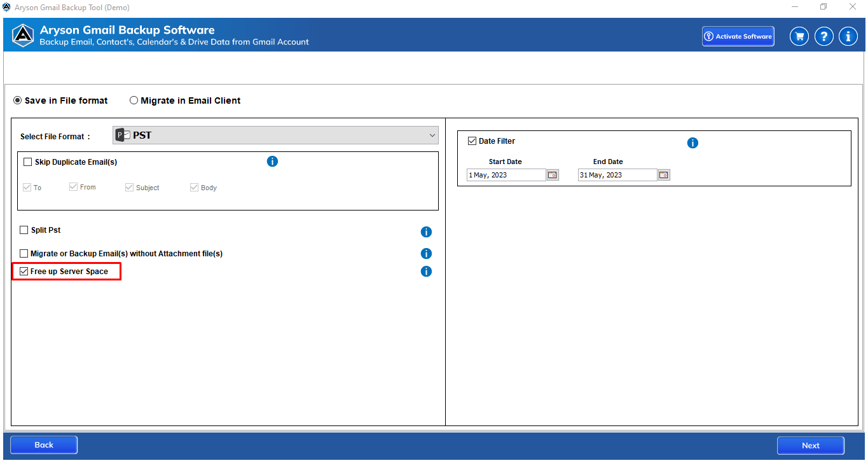Enable Skip Duplicate Email(s)

28,162
